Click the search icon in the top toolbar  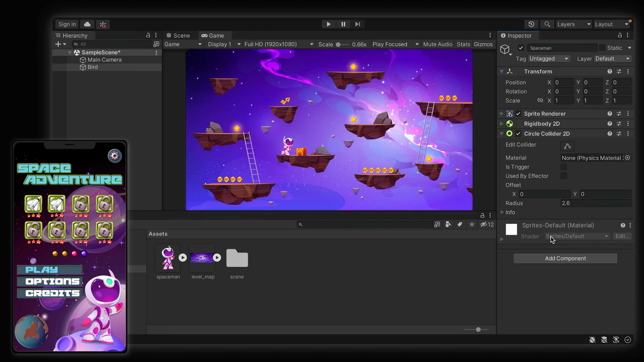point(547,24)
